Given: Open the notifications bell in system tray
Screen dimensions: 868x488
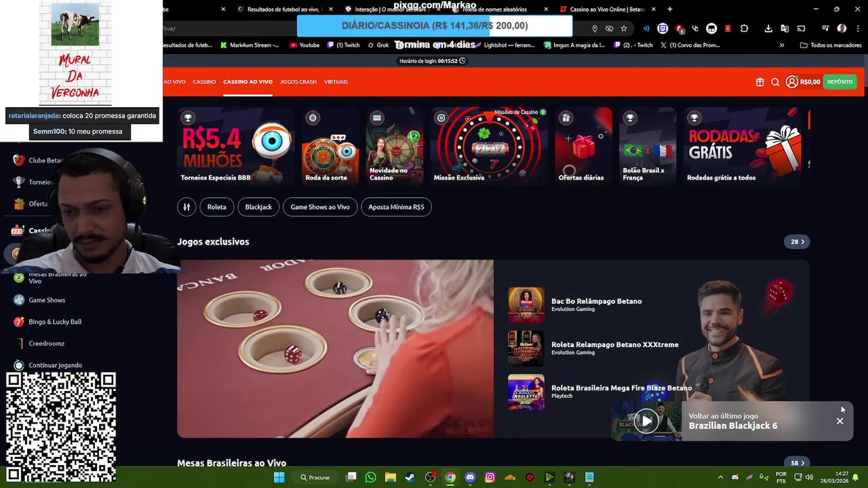Looking at the screenshot, I should click(x=856, y=477).
